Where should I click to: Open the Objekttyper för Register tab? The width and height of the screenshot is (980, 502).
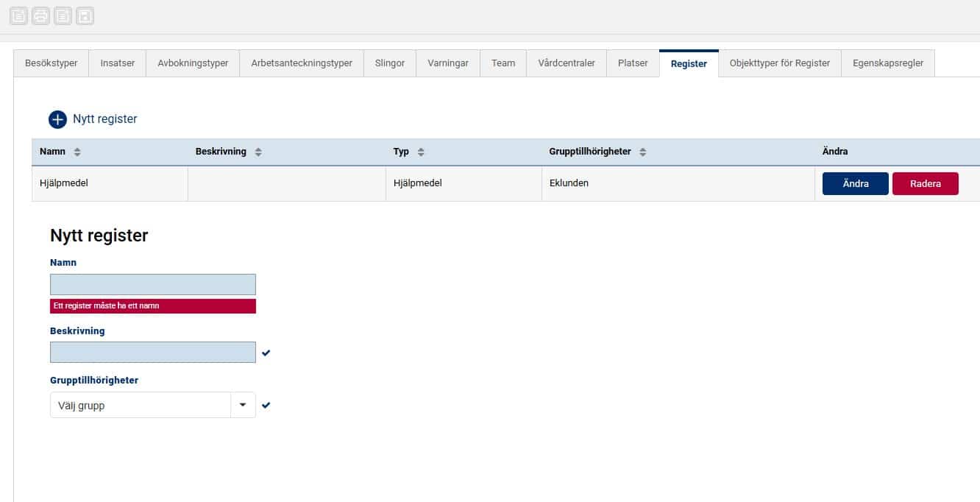(x=779, y=63)
